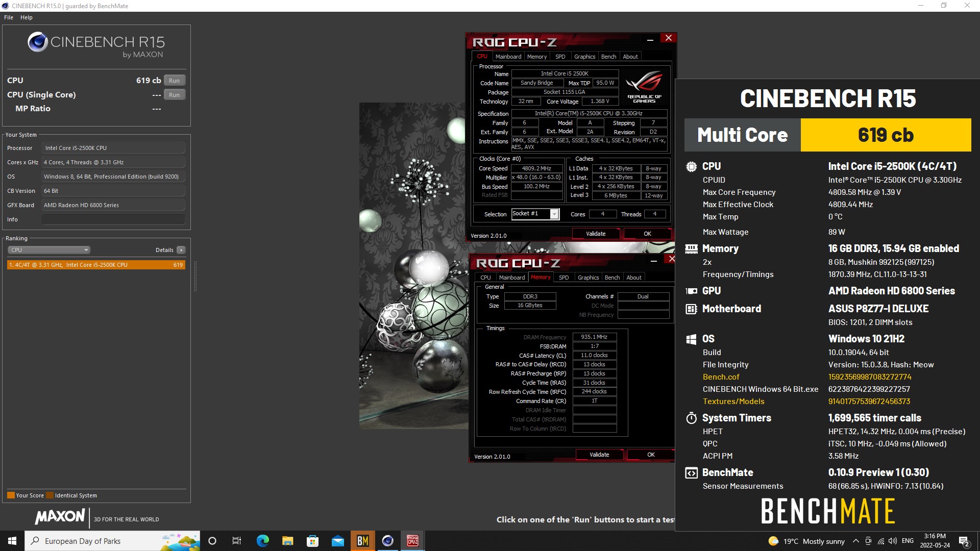Click the Bench.cof hash value

pos(870,377)
